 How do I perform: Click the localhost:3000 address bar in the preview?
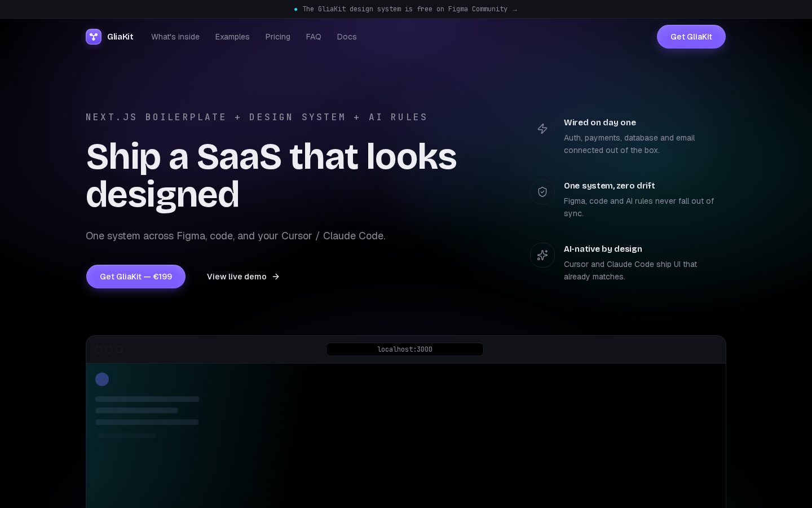pyautogui.click(x=405, y=349)
